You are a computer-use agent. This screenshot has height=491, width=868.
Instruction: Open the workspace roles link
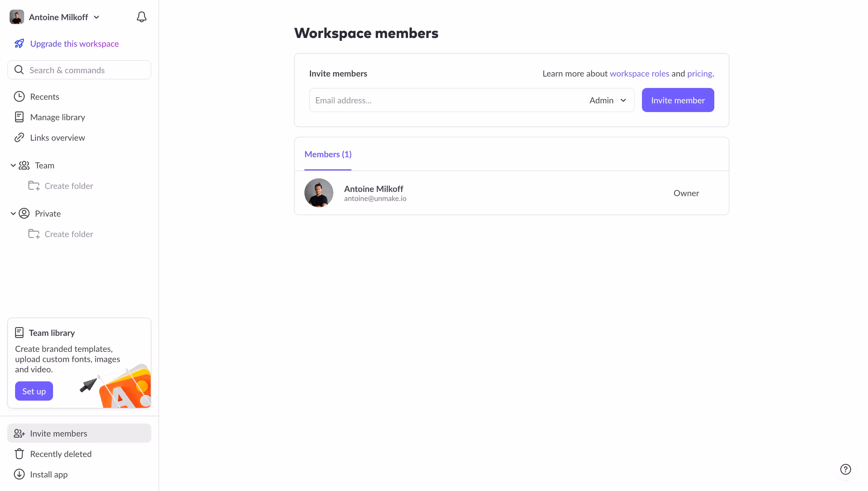tap(639, 73)
